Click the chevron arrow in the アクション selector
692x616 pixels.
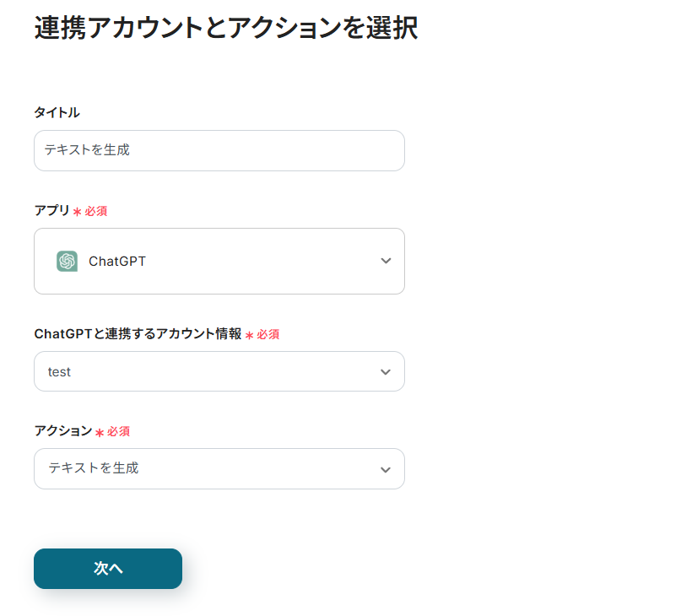pos(386,469)
